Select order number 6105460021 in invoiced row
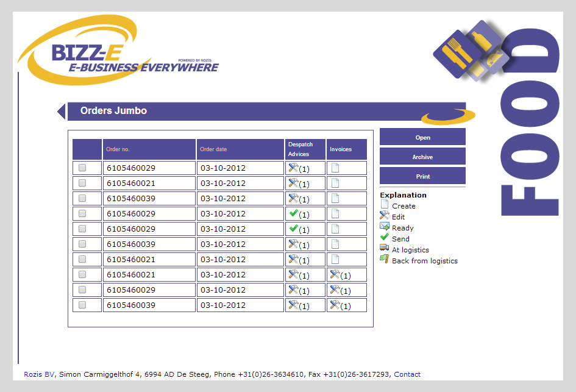This screenshot has width=576, height=392. pyautogui.click(x=131, y=275)
